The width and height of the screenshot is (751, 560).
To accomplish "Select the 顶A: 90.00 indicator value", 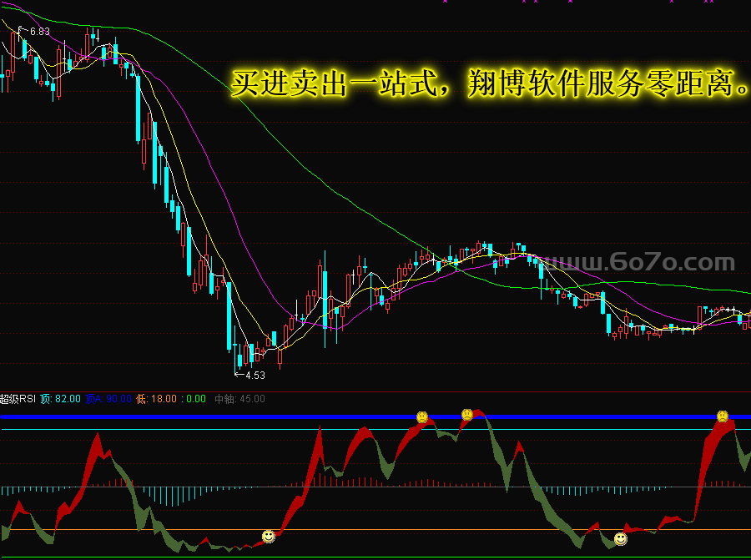I will pyautogui.click(x=108, y=399).
